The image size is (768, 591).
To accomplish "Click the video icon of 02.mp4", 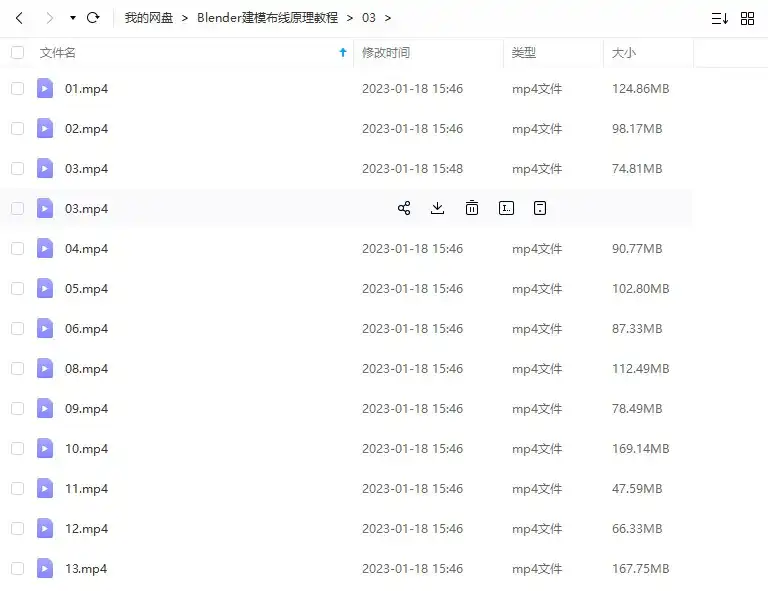I will click(x=45, y=128).
